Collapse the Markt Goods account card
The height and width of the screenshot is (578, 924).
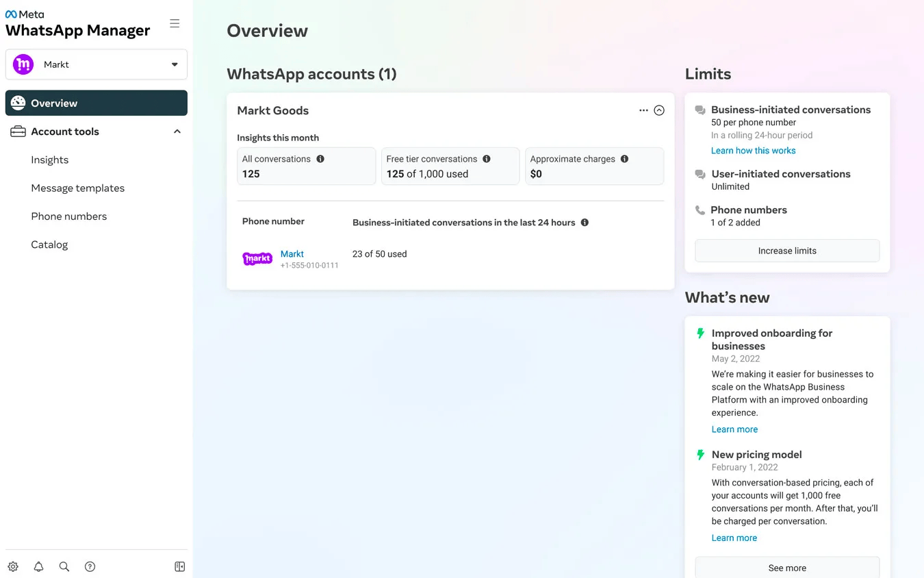pos(659,110)
